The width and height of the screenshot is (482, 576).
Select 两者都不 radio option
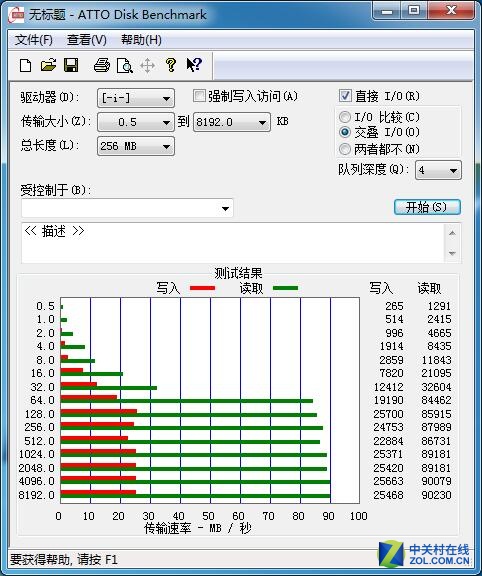(x=345, y=149)
